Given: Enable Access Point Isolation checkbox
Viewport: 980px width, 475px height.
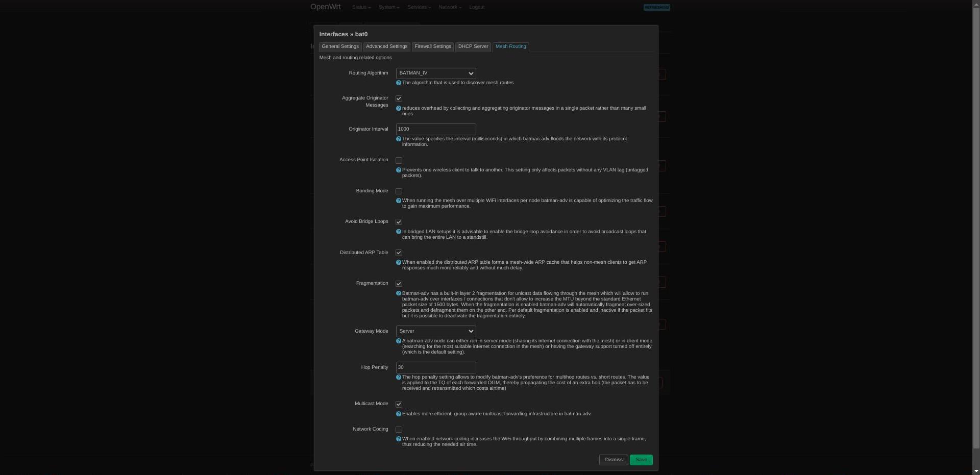Looking at the screenshot, I should coord(399,160).
